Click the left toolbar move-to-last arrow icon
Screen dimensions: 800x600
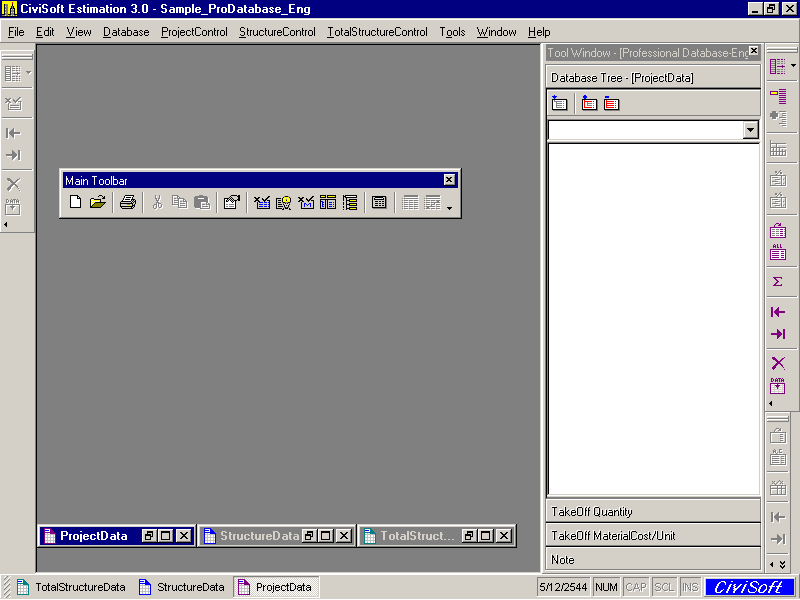click(13, 155)
